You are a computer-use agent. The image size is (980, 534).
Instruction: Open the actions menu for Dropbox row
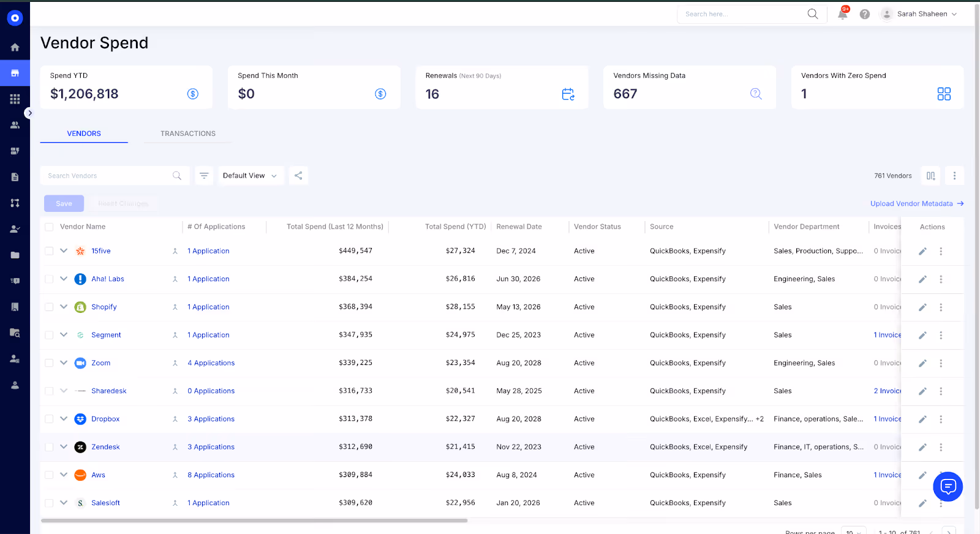[x=941, y=419]
